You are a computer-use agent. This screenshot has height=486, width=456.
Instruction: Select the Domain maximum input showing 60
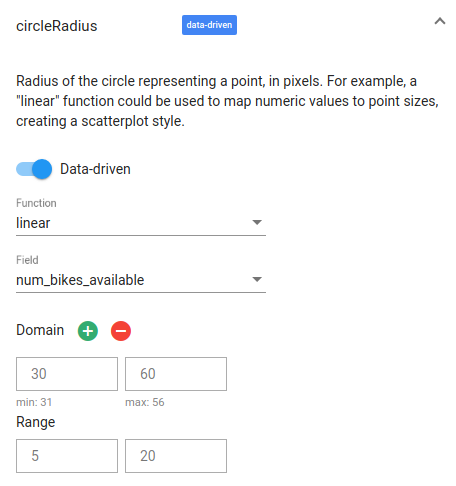click(x=176, y=374)
